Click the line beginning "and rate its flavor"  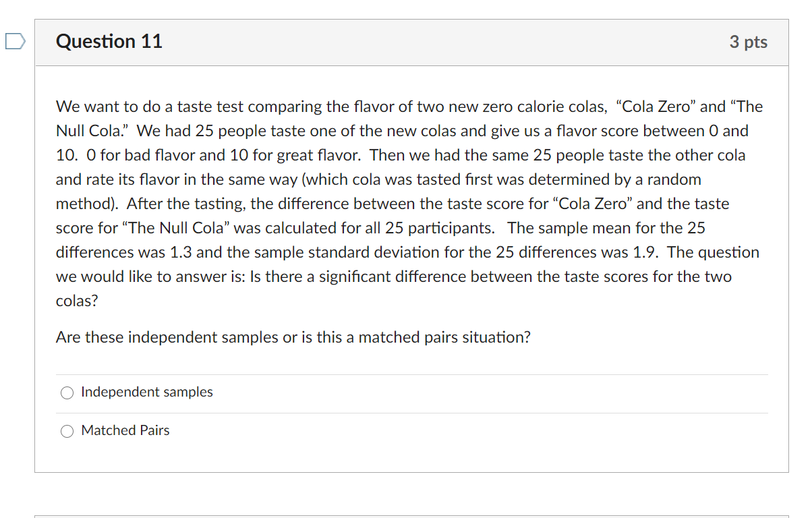click(x=378, y=179)
